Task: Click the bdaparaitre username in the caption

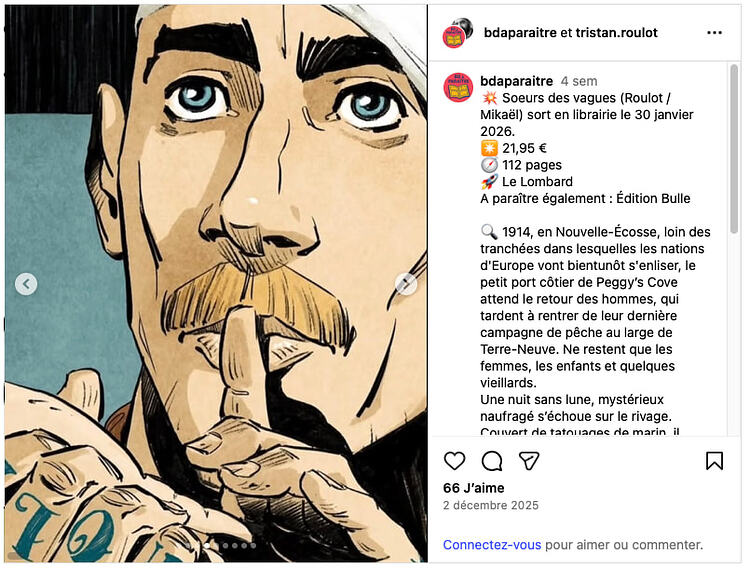Action: click(x=516, y=80)
